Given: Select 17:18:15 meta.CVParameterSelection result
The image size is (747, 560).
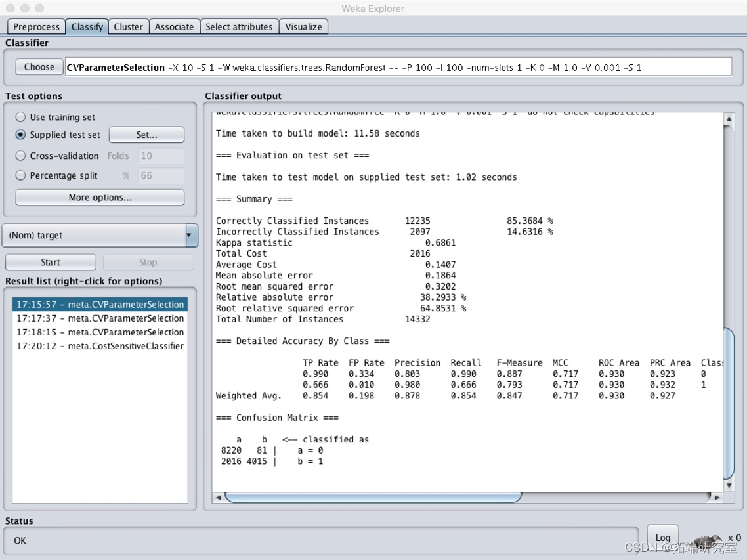Looking at the screenshot, I should tap(100, 332).
